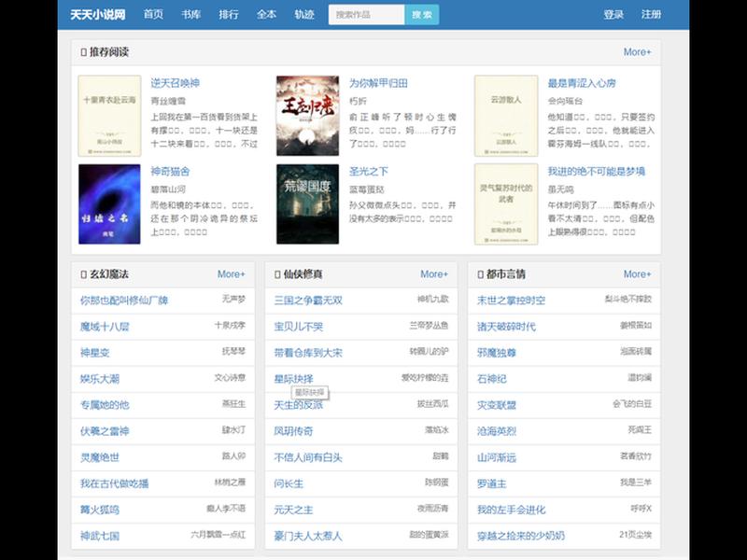The width and height of the screenshot is (747, 560).
Task: Open the 为你解甲归田 title link
Action: pyautogui.click(x=378, y=83)
